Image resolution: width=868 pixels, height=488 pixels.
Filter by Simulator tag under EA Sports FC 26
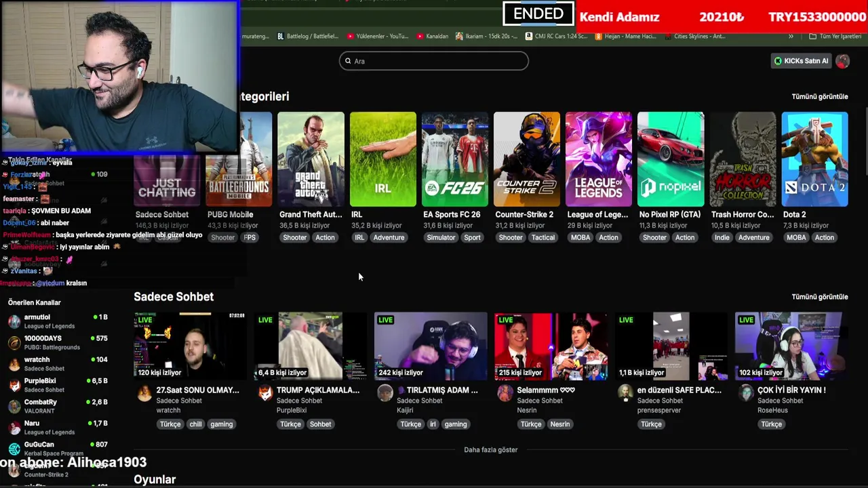click(x=441, y=237)
